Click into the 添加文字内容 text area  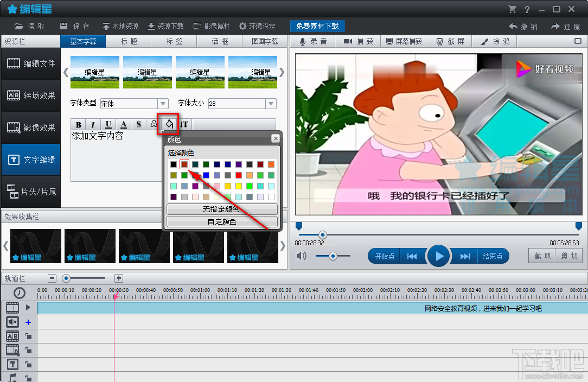pos(116,156)
